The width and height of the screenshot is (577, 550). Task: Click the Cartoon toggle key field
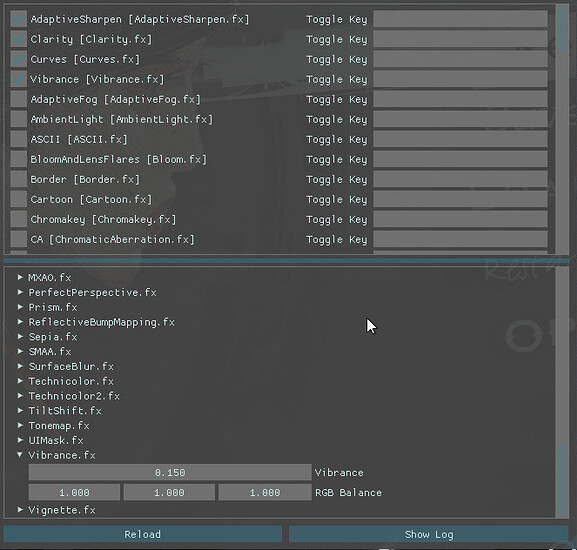(460, 199)
